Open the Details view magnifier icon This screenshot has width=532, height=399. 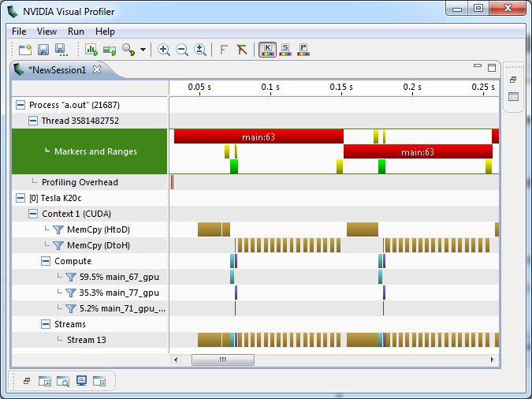[x=63, y=382]
